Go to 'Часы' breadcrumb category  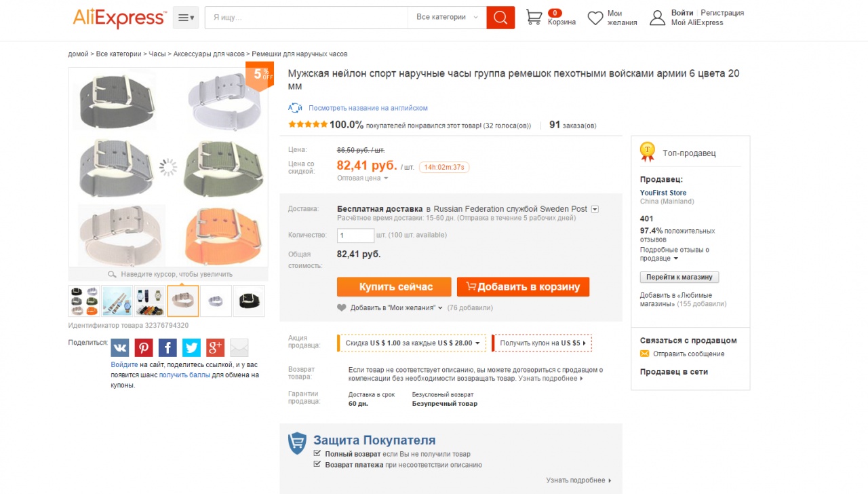[157, 54]
